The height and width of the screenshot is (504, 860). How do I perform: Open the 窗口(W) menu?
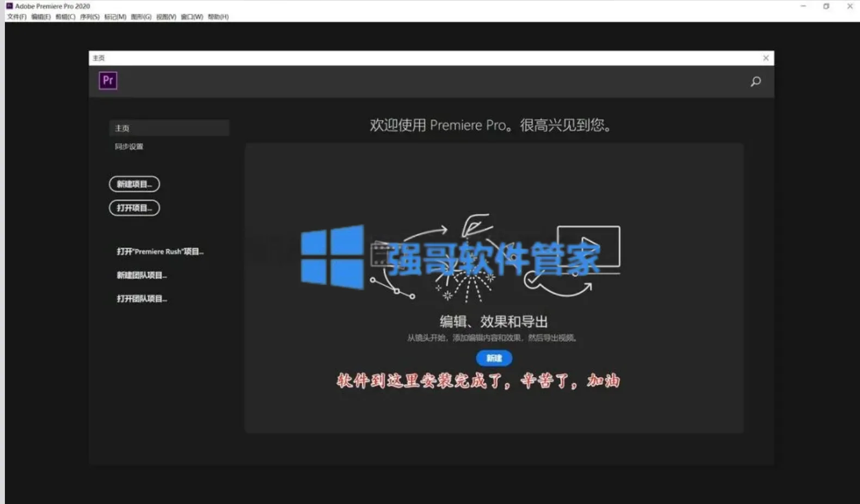coord(192,17)
